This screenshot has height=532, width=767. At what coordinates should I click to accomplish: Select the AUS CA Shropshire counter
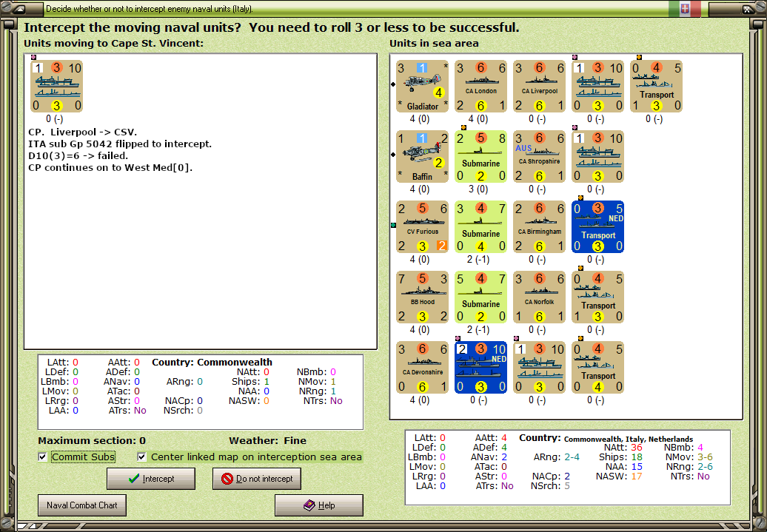click(540, 156)
